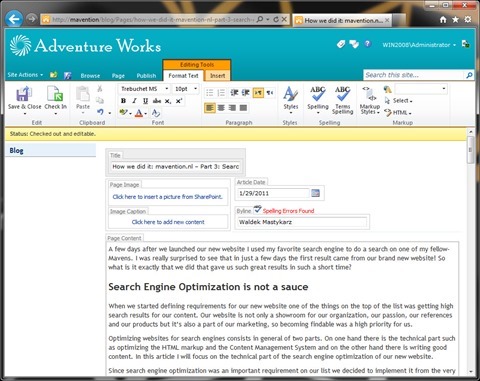Open Help via the question mark icon
Screen dimensions: 480x381
click(x=367, y=44)
